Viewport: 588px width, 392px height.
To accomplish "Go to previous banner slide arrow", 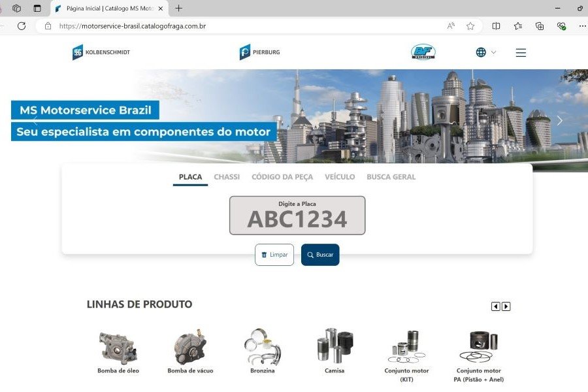I will (35, 121).
